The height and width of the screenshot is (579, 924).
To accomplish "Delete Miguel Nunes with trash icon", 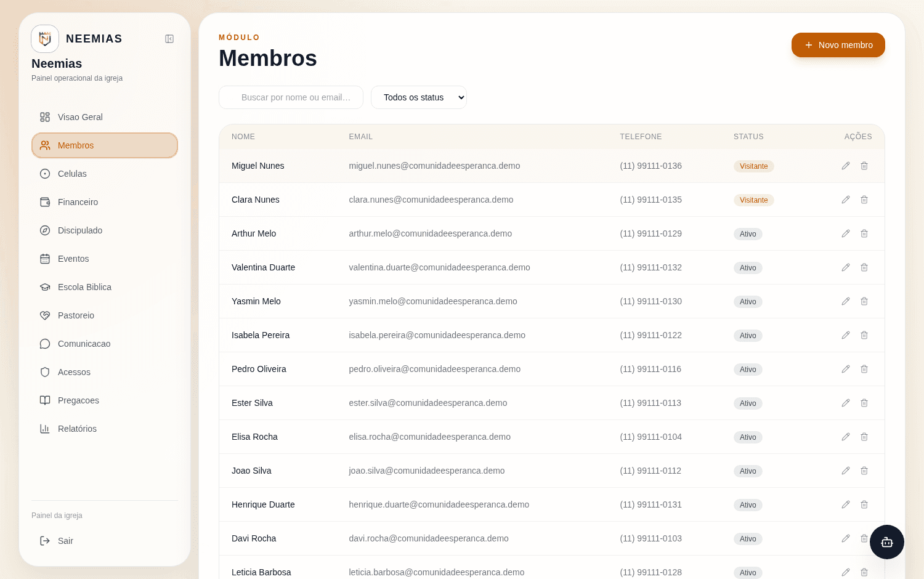I will pyautogui.click(x=864, y=166).
